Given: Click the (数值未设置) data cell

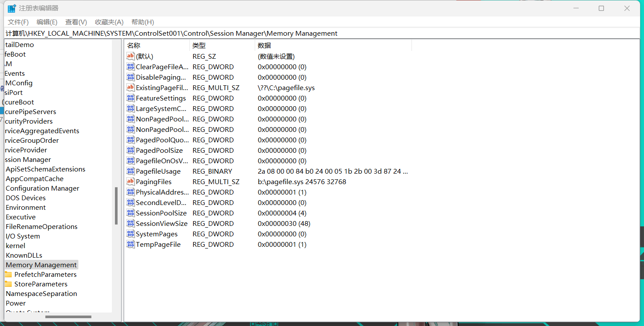Looking at the screenshot, I should click(276, 56).
